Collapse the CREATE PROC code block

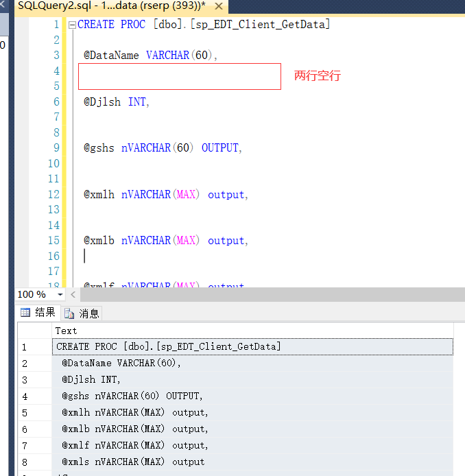pyautogui.click(x=72, y=25)
